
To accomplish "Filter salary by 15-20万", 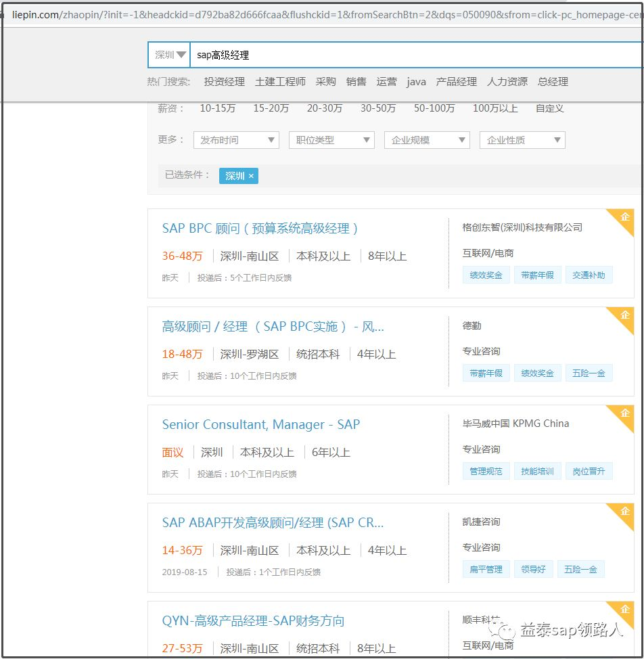I will [271, 108].
